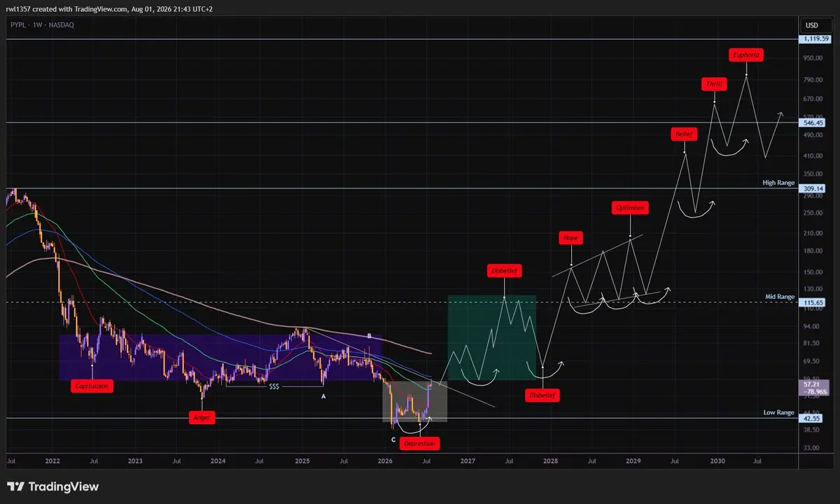Select the 1,119.59 price level label
840x504 pixels.
pos(816,39)
